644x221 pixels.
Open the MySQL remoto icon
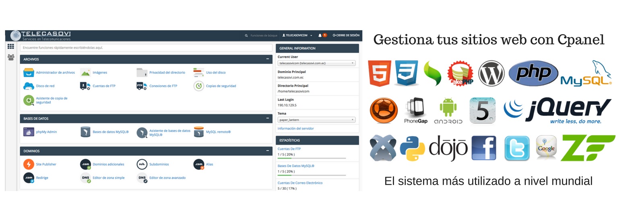point(199,132)
